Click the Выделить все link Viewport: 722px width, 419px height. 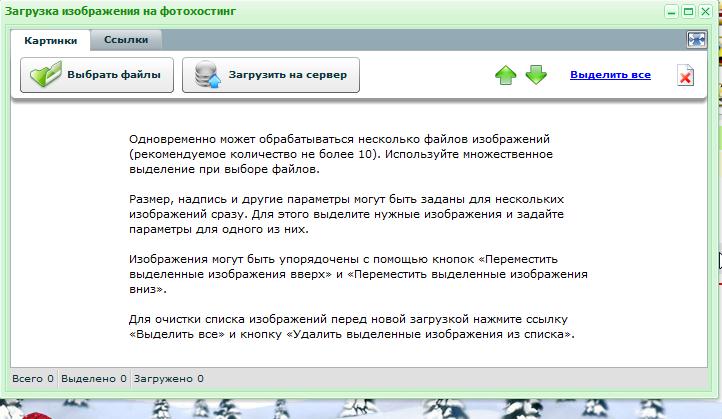click(610, 75)
